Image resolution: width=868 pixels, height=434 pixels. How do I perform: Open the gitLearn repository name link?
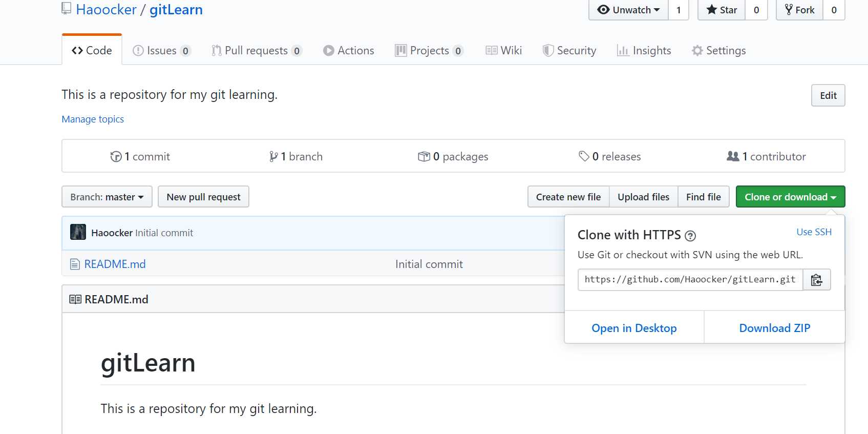click(x=176, y=9)
